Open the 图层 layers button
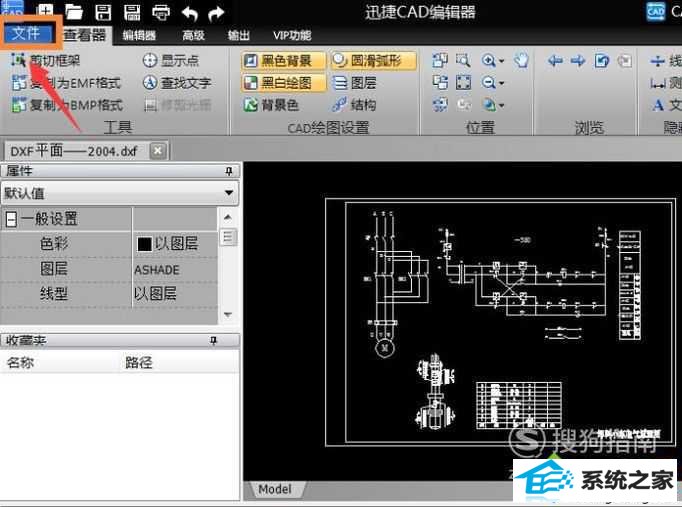Viewport: 682px width, 507px height. [354, 83]
